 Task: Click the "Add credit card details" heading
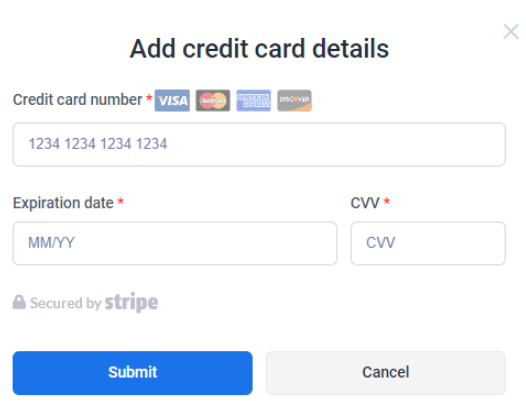point(259,49)
